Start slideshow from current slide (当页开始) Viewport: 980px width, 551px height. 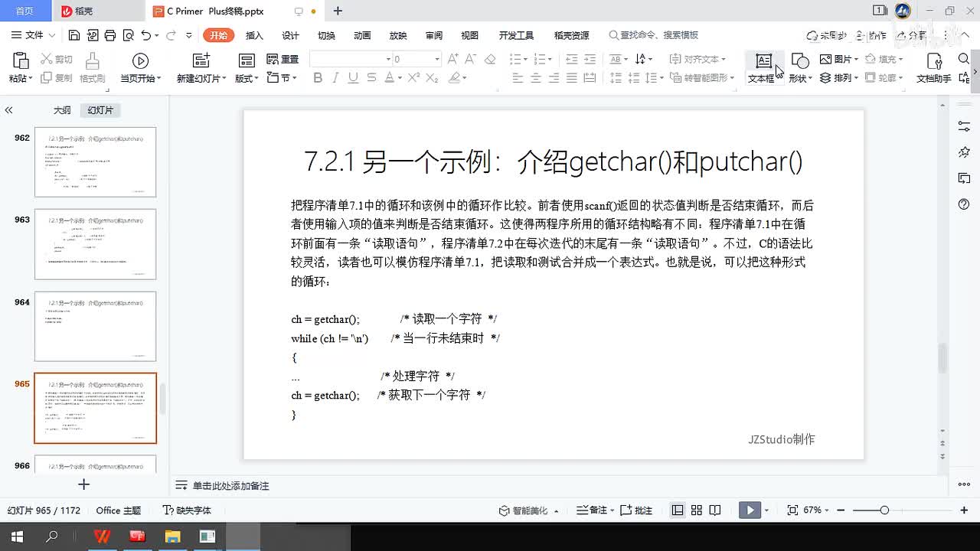point(140,60)
